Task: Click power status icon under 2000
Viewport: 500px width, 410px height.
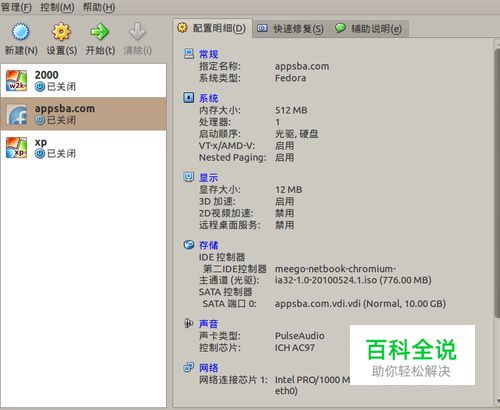Action: click(x=40, y=87)
